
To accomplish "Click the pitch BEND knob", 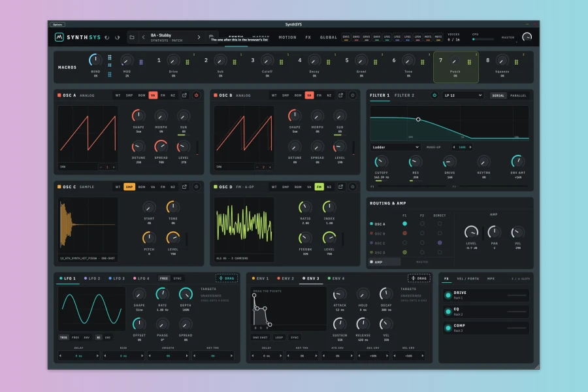I will tap(95, 60).
